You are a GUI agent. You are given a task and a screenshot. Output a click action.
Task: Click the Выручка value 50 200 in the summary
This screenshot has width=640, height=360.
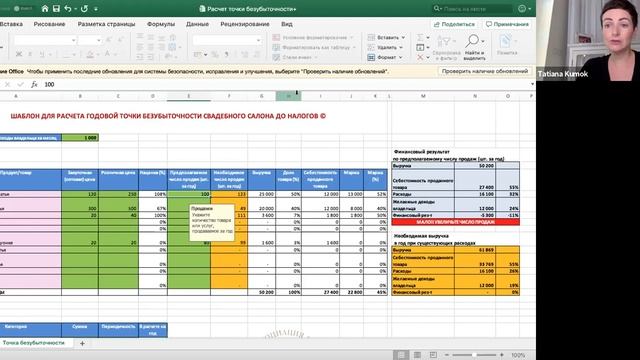[x=475, y=166]
